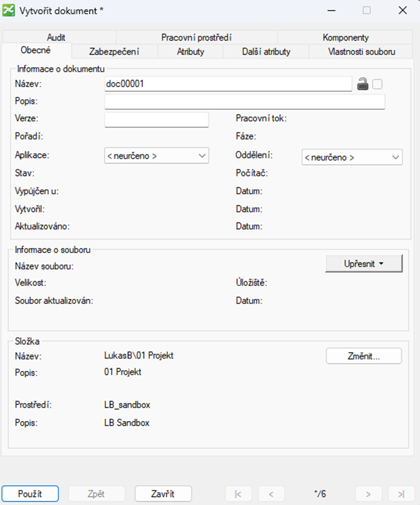Open the Upřesnit dropdown button

pos(364,264)
